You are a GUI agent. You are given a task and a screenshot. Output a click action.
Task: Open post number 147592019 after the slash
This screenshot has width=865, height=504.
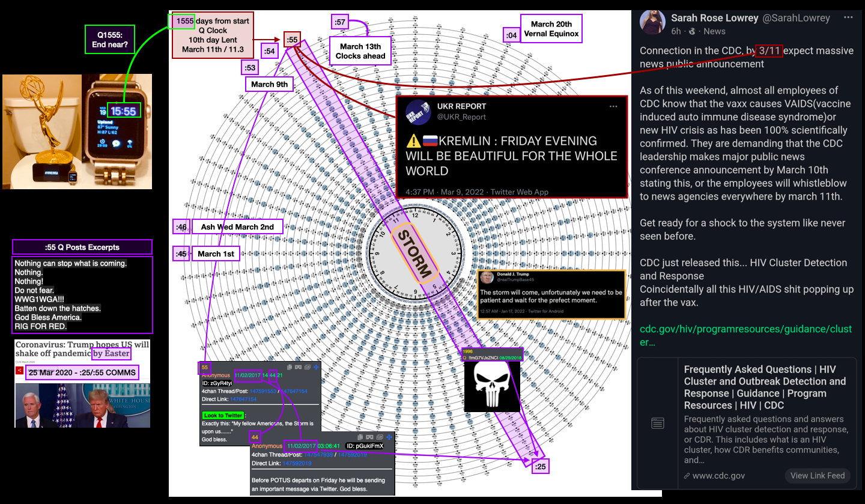353,455
